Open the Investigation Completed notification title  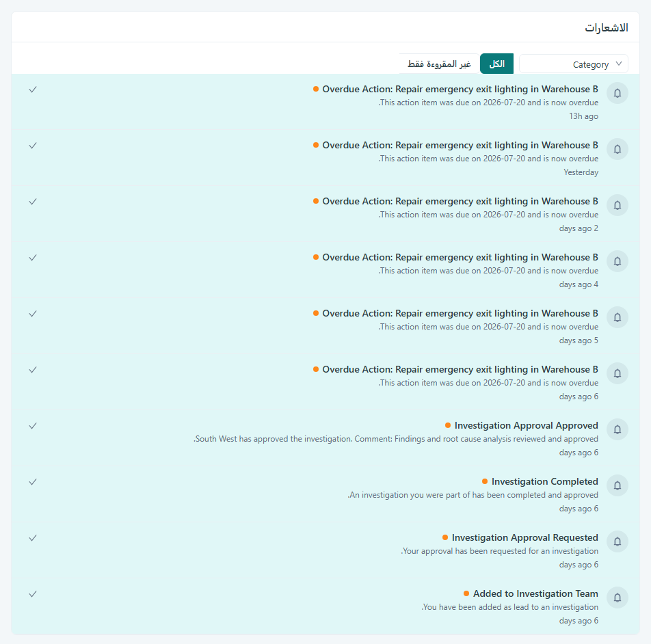coord(545,481)
